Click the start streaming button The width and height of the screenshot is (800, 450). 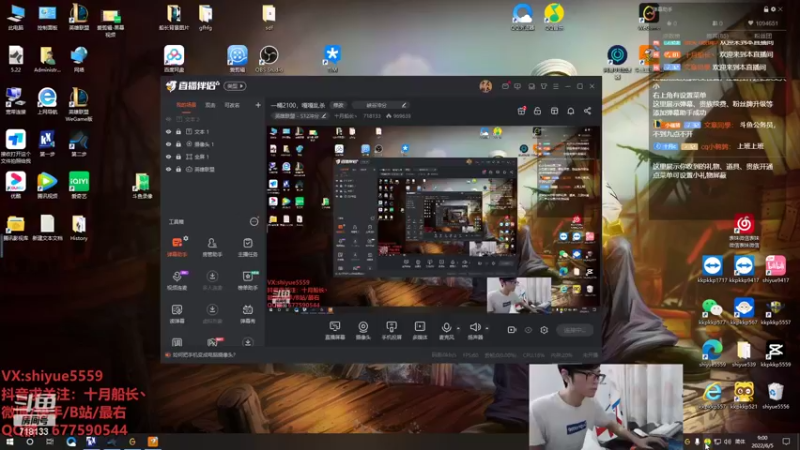point(574,330)
